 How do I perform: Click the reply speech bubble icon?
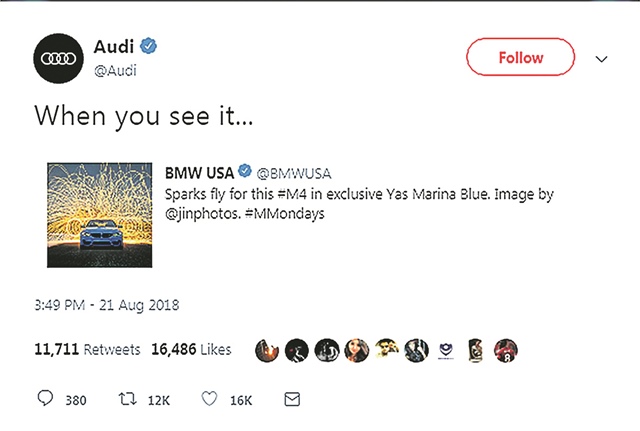tap(45, 399)
